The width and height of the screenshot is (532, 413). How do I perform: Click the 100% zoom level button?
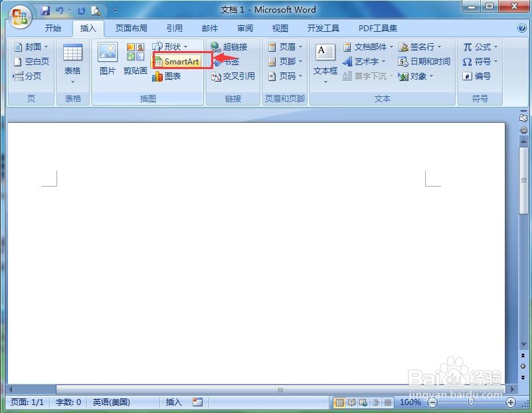click(410, 402)
